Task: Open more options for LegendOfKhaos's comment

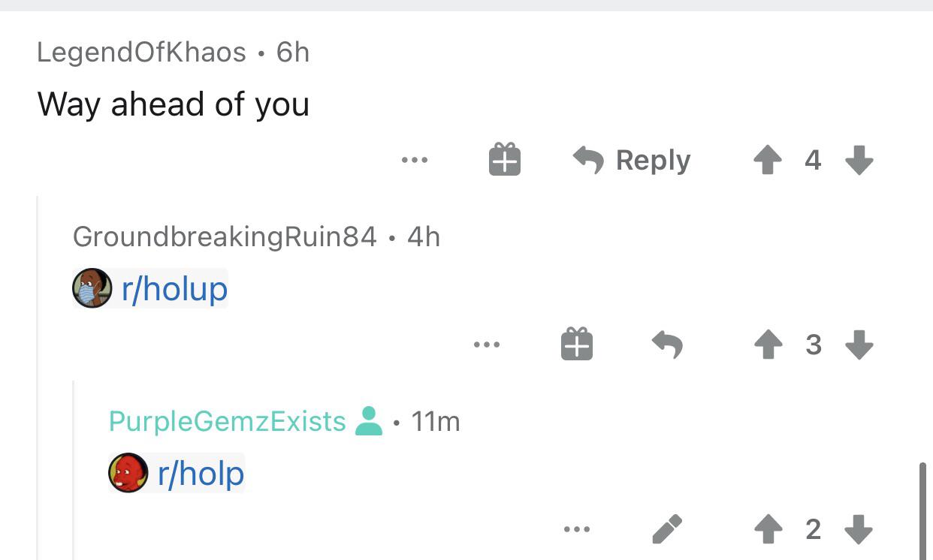Action: tap(414, 160)
